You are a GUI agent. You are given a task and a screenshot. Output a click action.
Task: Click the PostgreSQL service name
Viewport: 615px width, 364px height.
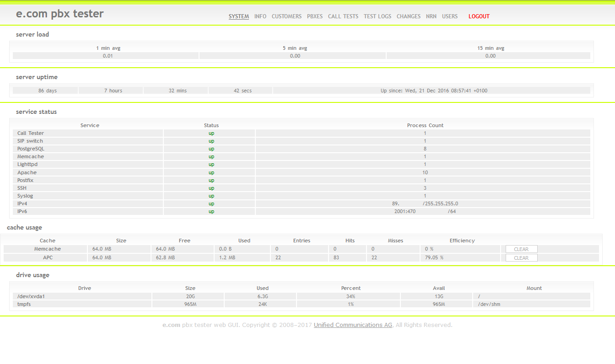(31, 149)
